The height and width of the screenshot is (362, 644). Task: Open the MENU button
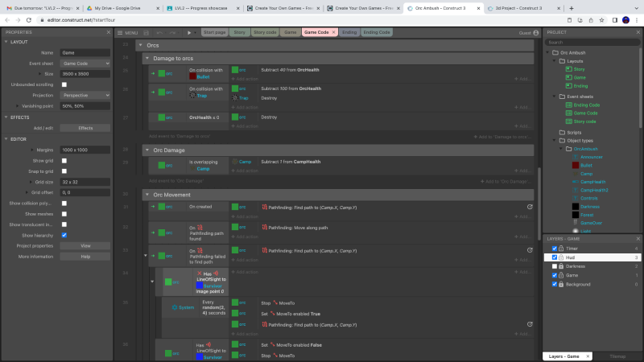pos(127,33)
